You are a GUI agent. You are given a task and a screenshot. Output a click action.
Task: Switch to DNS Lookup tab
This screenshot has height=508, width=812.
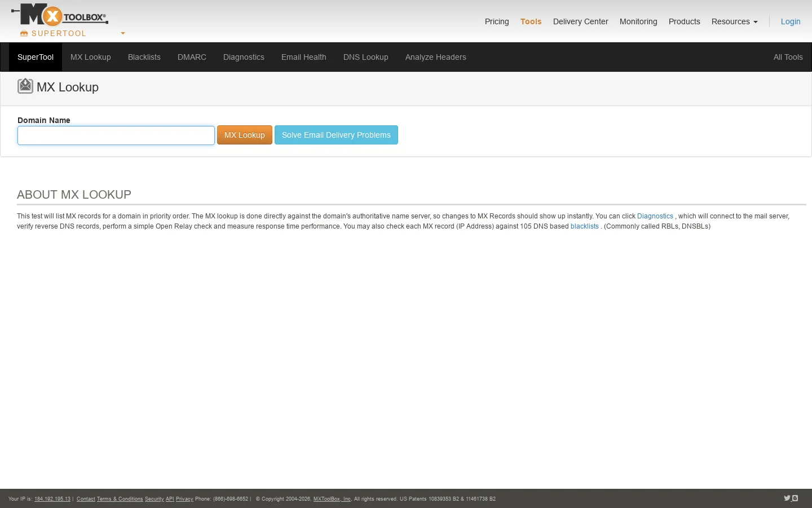366,57
